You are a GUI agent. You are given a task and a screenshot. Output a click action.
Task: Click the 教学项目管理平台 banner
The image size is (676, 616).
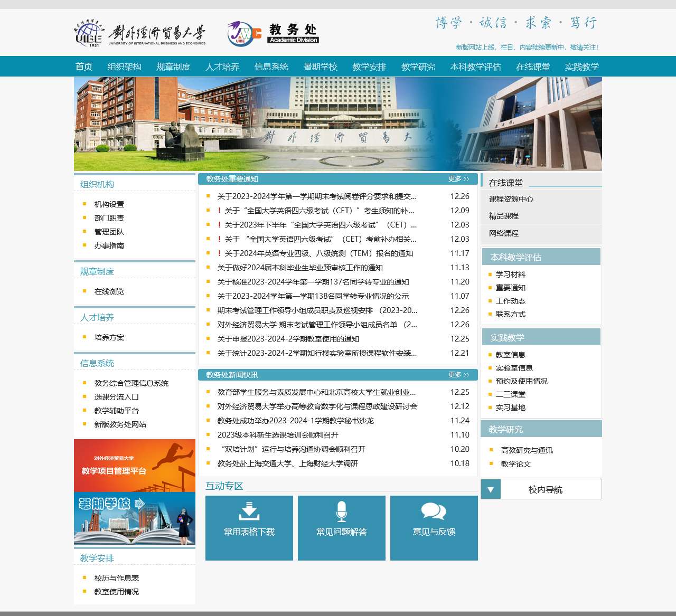pyautogui.click(x=135, y=466)
